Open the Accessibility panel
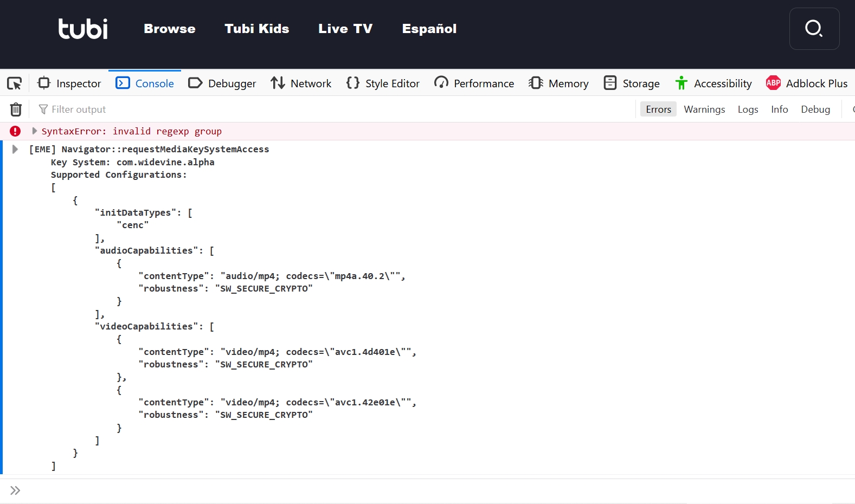The width and height of the screenshot is (855, 504). [x=713, y=83]
